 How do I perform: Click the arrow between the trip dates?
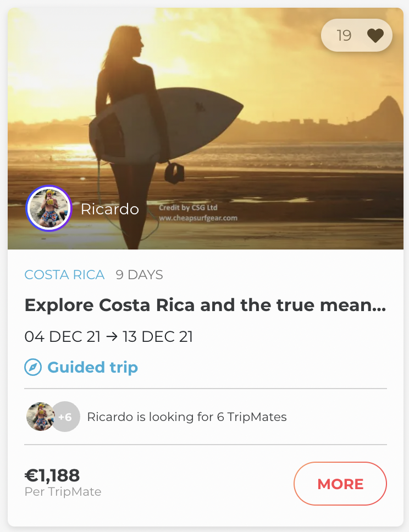112,336
